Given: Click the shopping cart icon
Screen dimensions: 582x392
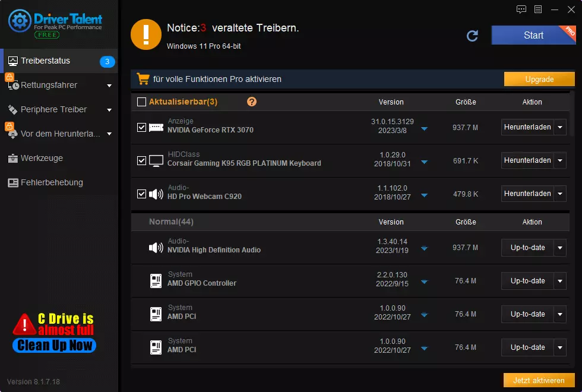Looking at the screenshot, I should pos(143,78).
